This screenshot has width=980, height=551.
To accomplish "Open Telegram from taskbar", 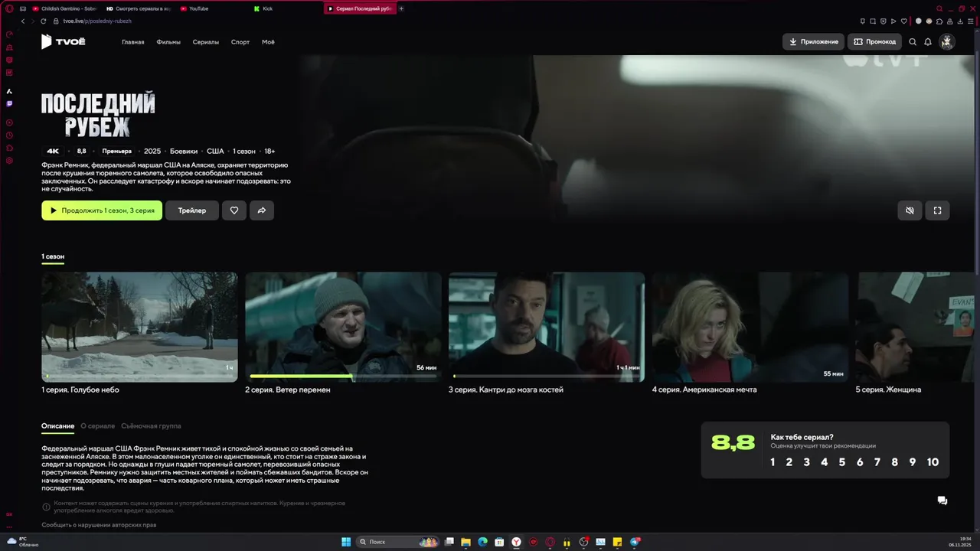I will coord(635,542).
